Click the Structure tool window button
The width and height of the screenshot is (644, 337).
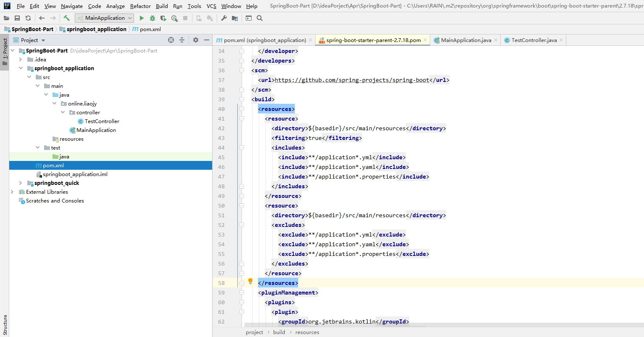pyautogui.click(x=5, y=325)
